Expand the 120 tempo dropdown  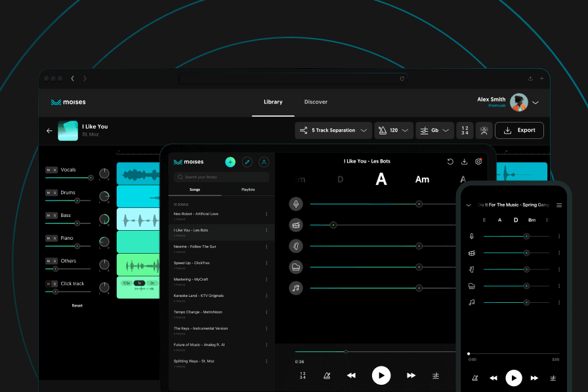(394, 130)
